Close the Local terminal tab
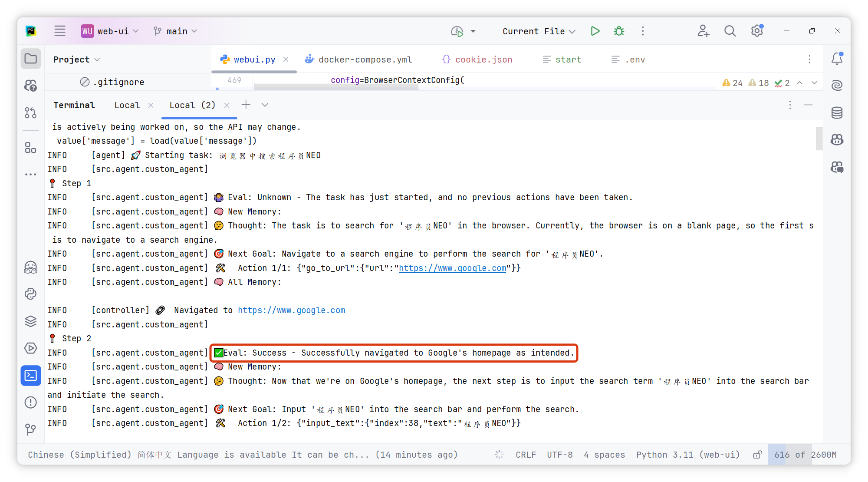This screenshot has width=868, height=482. click(151, 105)
